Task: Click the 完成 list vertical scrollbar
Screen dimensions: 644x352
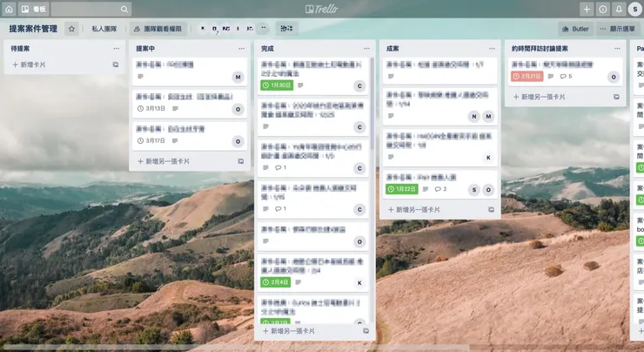Action: [x=372, y=104]
